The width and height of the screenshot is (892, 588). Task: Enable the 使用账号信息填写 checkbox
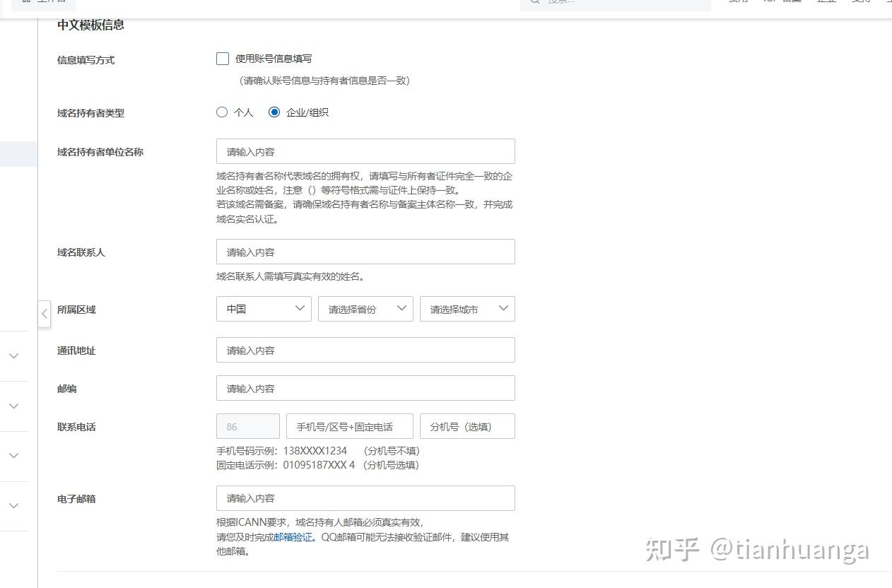pos(223,59)
